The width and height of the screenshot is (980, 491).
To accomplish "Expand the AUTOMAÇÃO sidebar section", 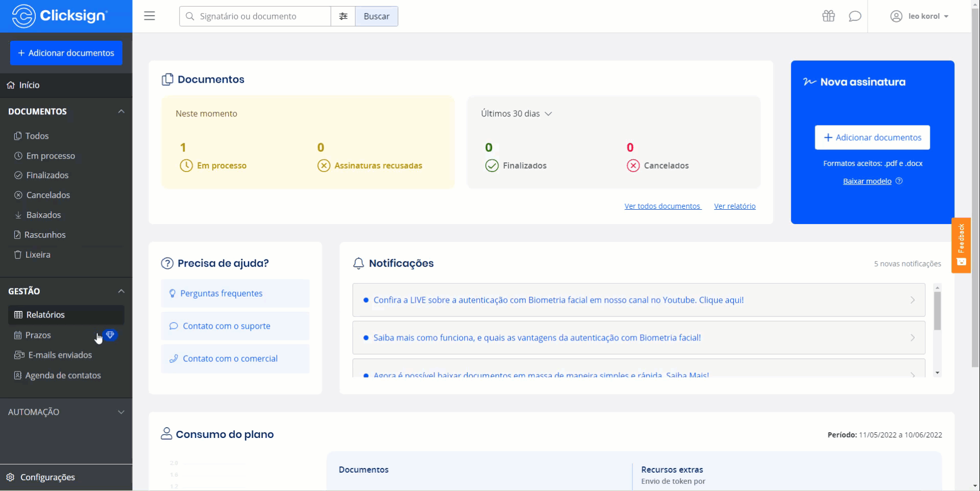I will 66,412.
